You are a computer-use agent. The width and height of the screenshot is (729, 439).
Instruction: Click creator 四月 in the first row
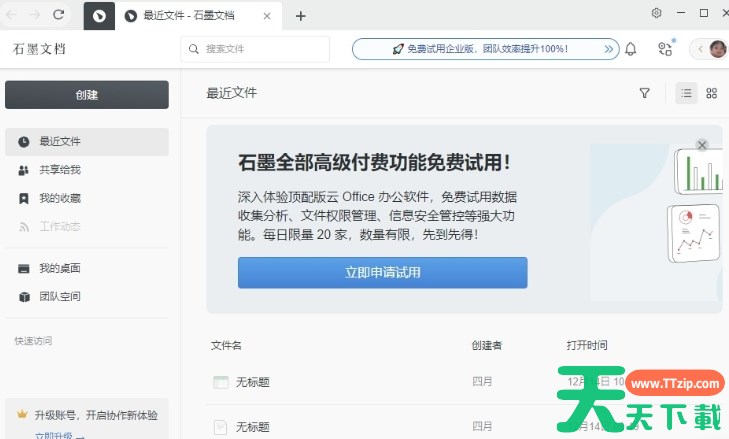coord(482,382)
